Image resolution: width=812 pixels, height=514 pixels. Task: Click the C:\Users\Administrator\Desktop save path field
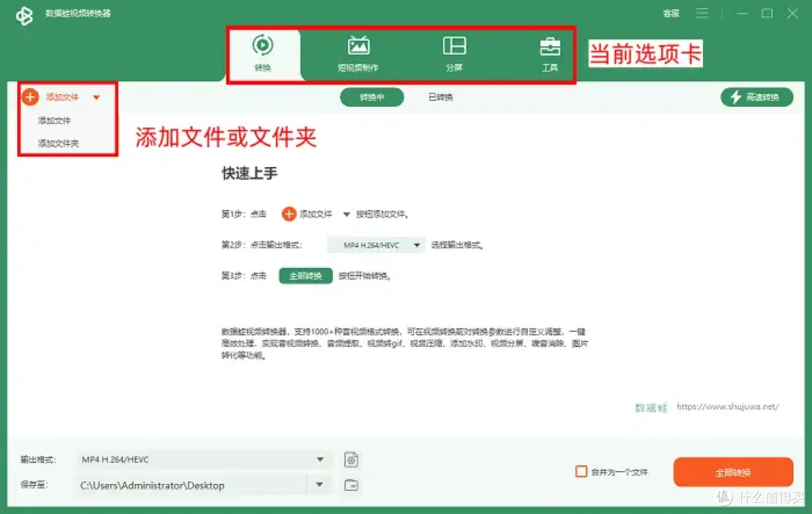click(x=190, y=485)
